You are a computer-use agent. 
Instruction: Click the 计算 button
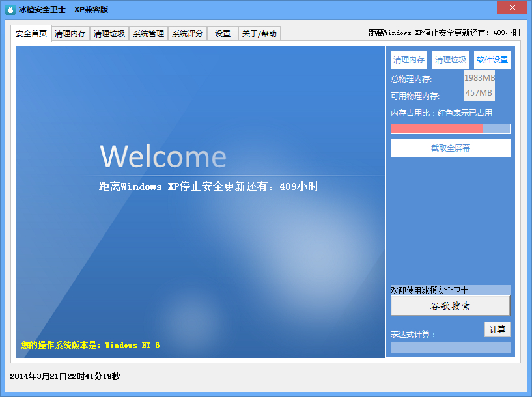497,329
